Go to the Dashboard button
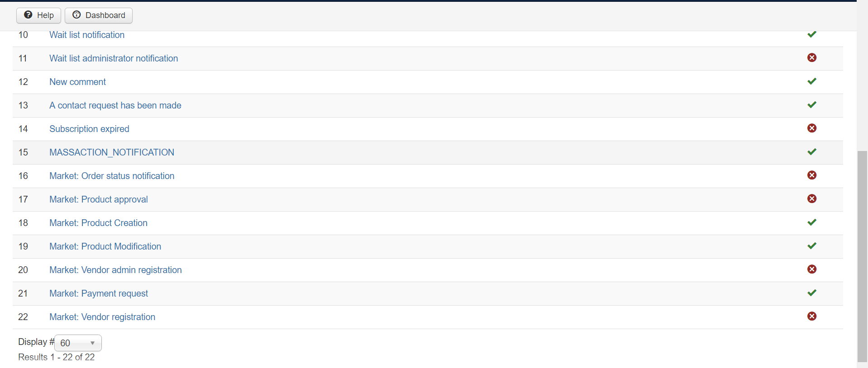Image resolution: width=868 pixels, height=368 pixels. pos(99,15)
